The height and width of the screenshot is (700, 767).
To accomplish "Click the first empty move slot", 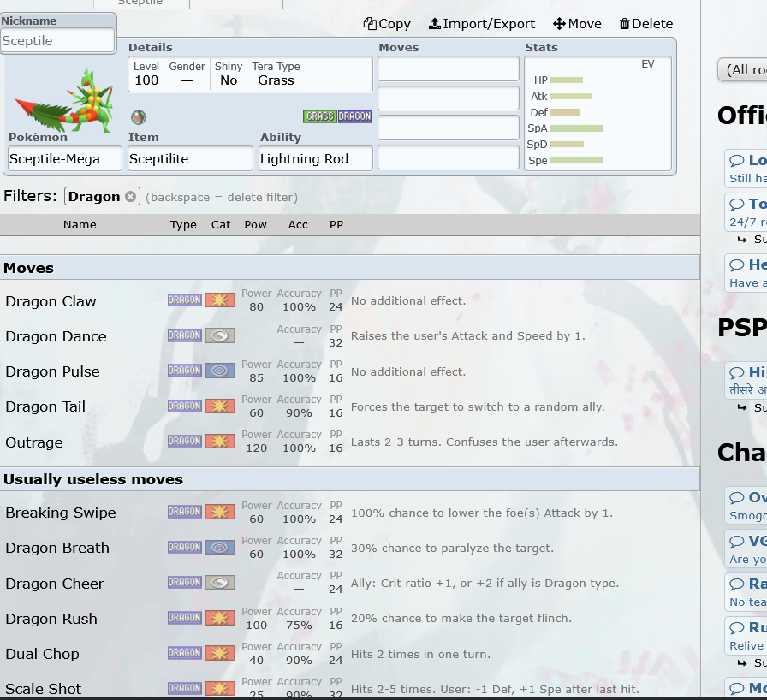I will click(448, 69).
